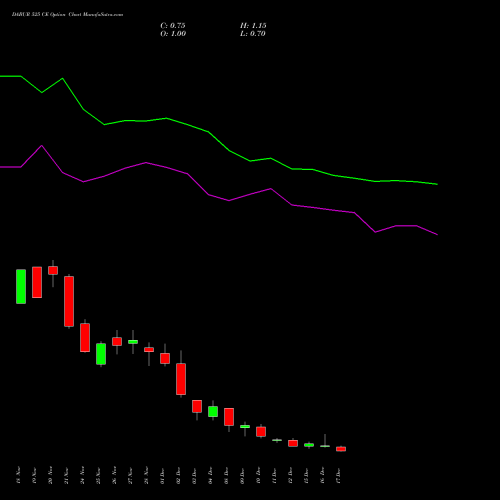Click the close value "C: 0.75"
500x500 pixels.
[173, 26]
